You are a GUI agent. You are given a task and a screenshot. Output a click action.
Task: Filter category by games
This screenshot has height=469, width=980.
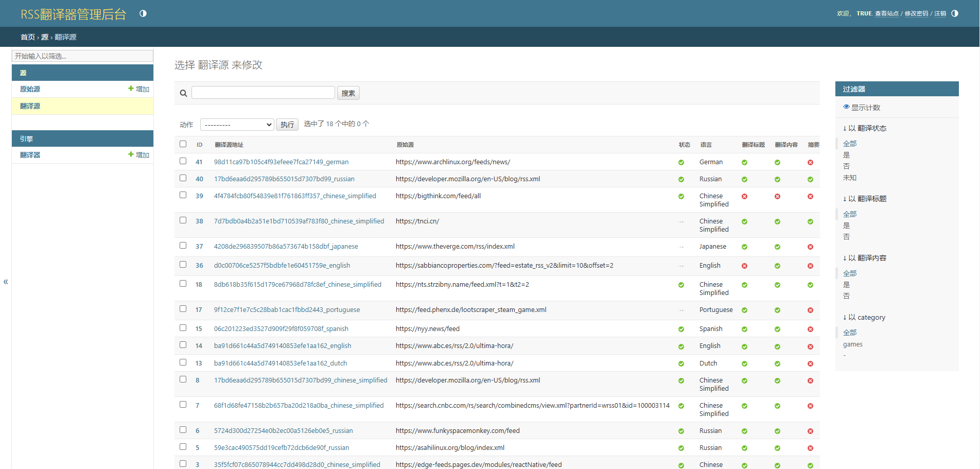click(853, 344)
